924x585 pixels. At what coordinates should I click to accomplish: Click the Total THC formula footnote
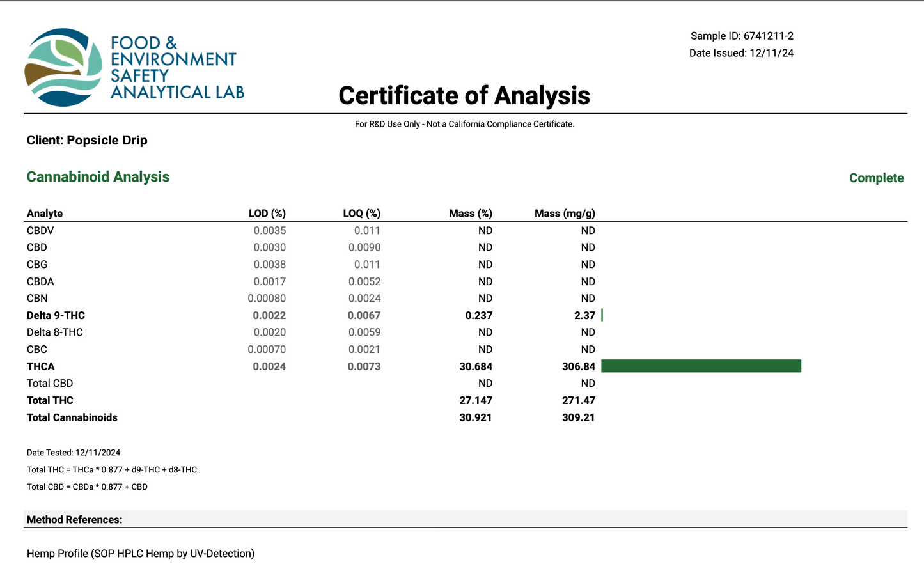[x=112, y=470]
